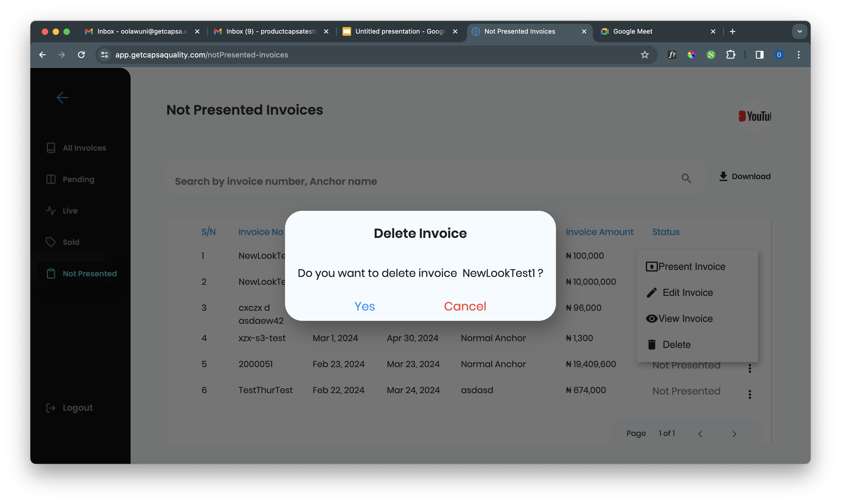Go to previous page of invoices
This screenshot has height=504, width=841.
(700, 434)
